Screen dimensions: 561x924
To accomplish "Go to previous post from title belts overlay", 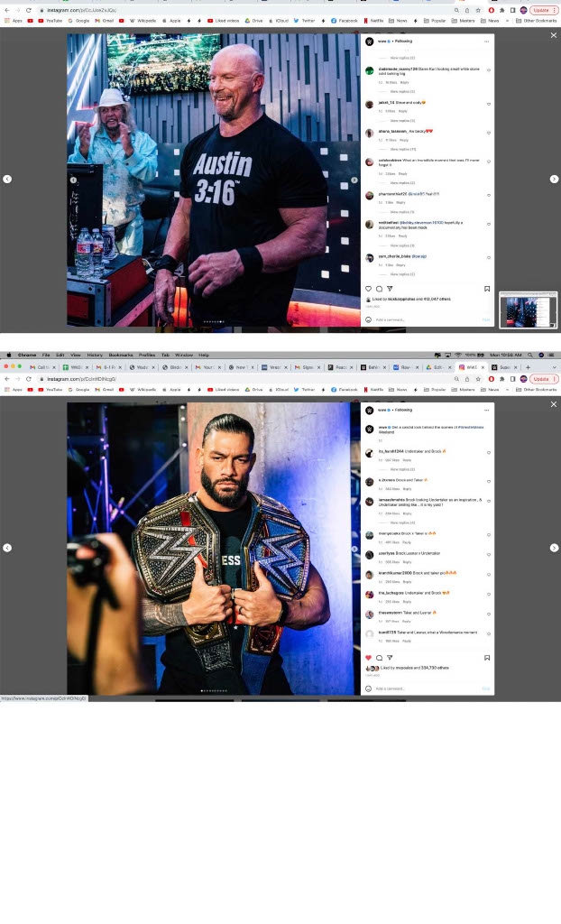I will (7, 548).
